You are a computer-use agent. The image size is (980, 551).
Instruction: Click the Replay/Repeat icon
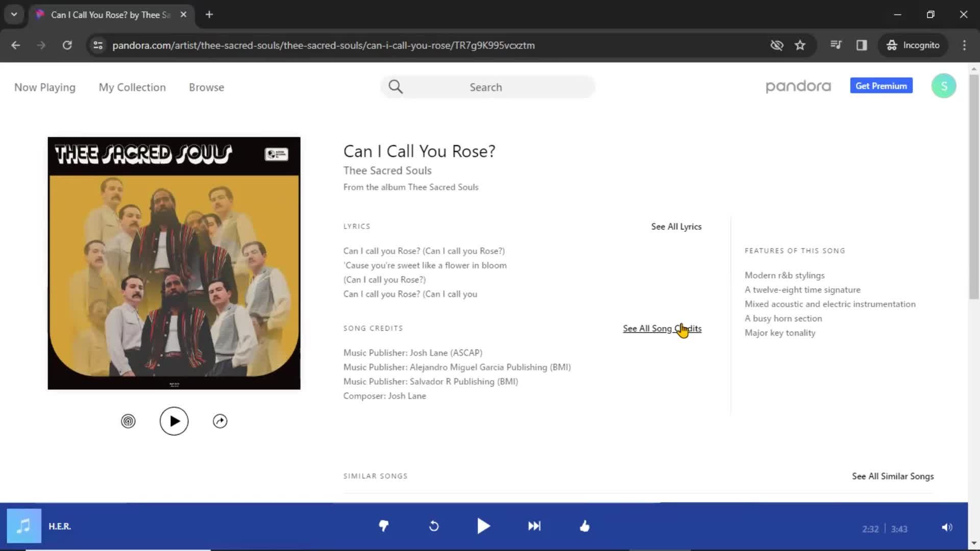[433, 527]
